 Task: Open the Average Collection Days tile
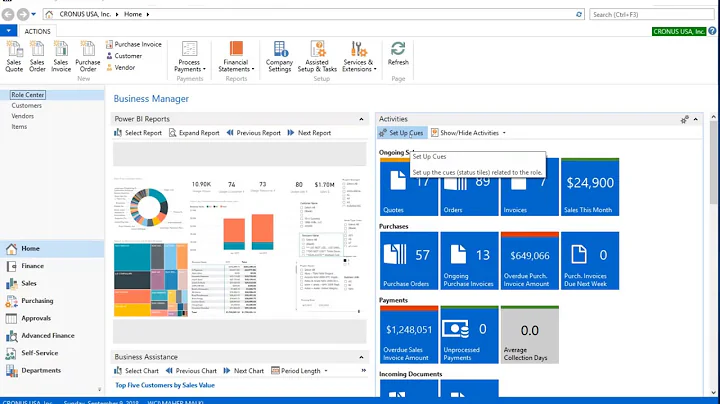pyautogui.click(x=529, y=335)
